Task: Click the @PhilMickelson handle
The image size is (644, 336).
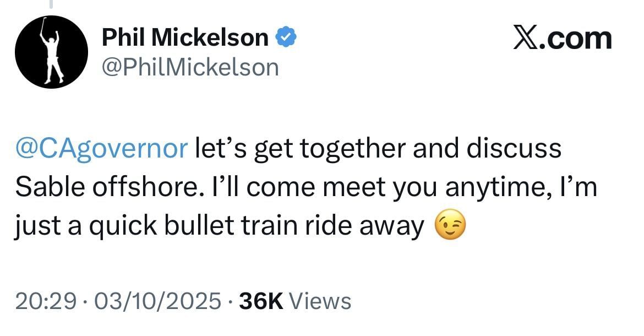Action: (190, 68)
